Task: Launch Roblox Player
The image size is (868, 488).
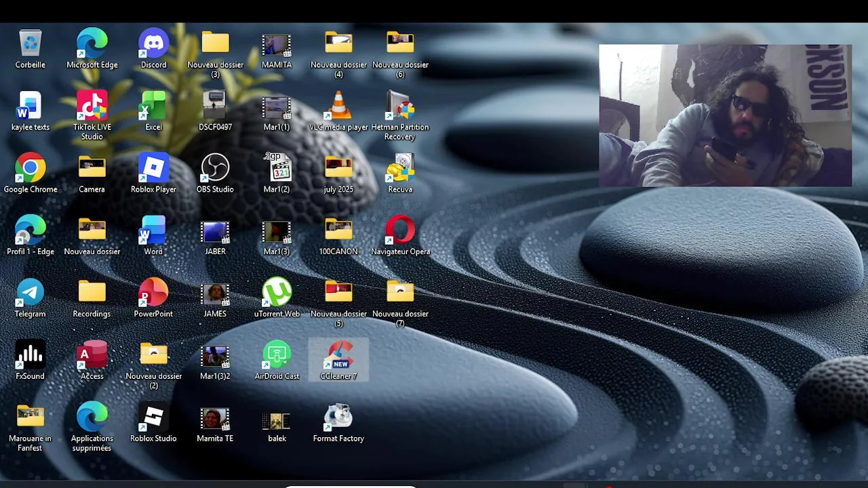Action: tap(153, 168)
